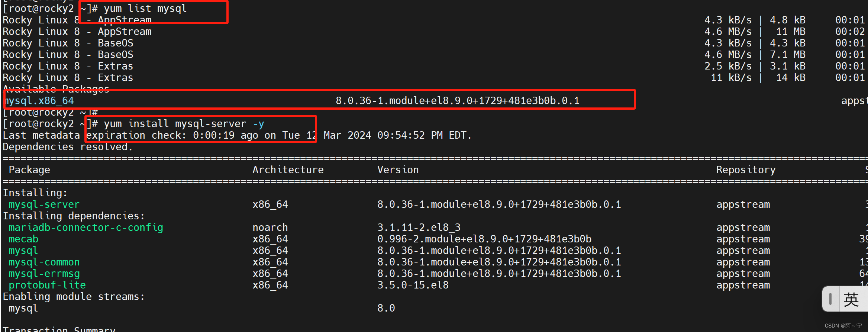The width and height of the screenshot is (868, 332).
Task: Click the '11 kB/s' download speed
Action: point(731,78)
